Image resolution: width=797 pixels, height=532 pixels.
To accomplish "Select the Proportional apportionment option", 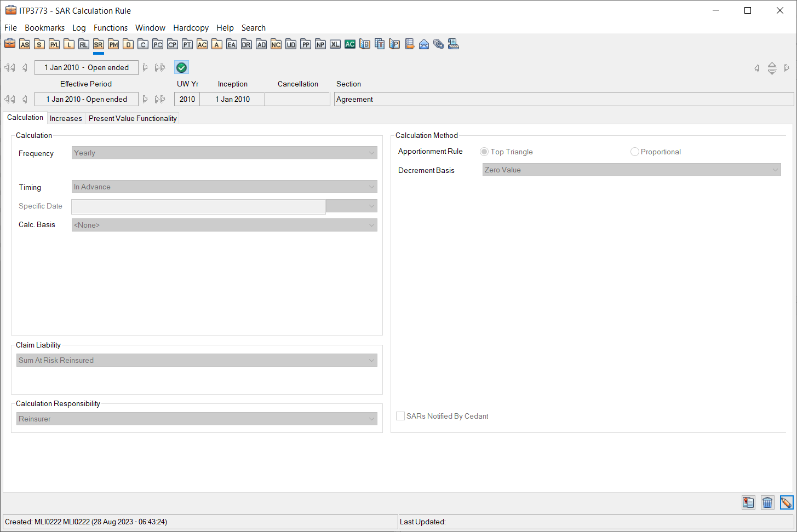I will pos(635,152).
